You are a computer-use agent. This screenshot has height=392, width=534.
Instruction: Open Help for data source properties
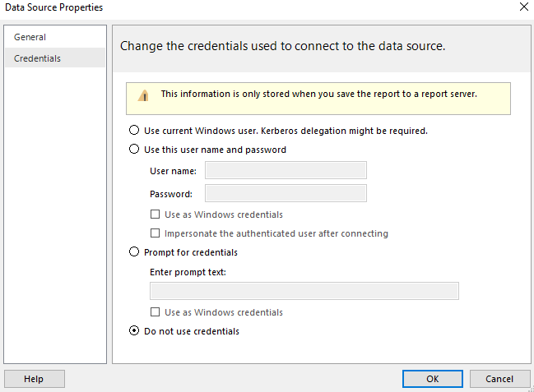(35, 379)
